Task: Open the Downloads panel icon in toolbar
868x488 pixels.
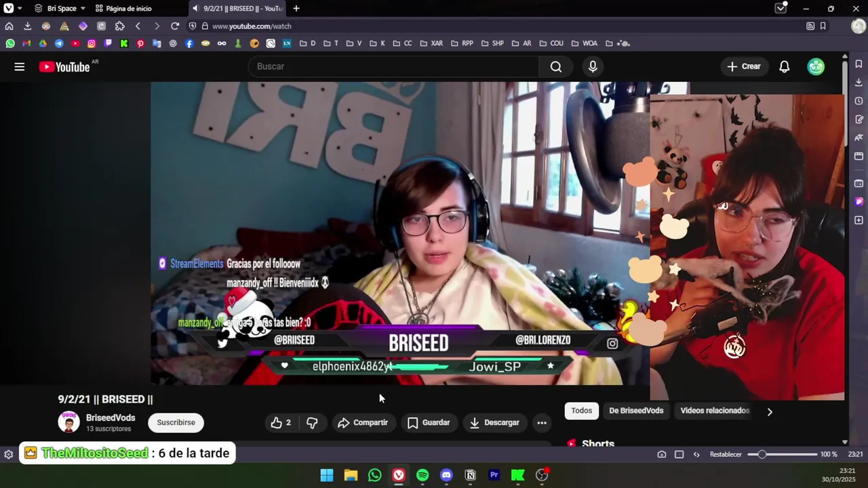Action: (x=27, y=26)
